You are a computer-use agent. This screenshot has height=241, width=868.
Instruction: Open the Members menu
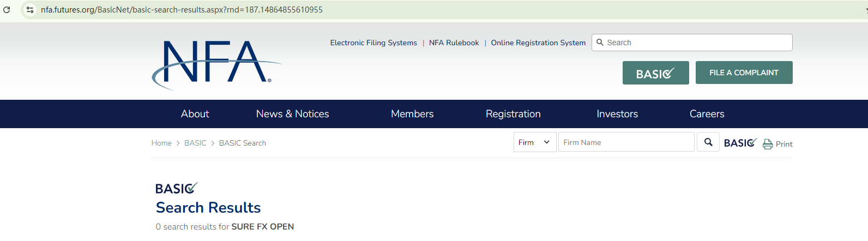click(412, 114)
